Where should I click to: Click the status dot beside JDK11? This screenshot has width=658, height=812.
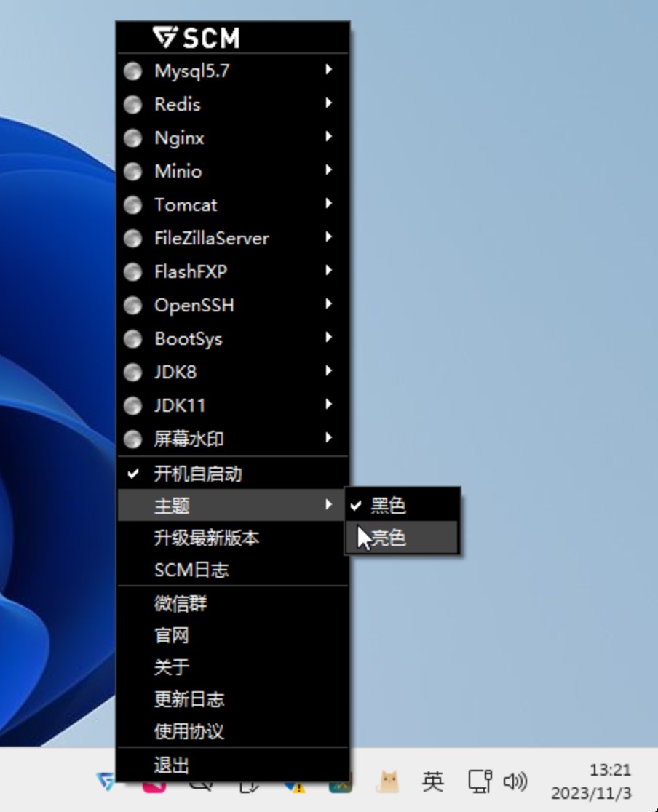tap(132, 406)
